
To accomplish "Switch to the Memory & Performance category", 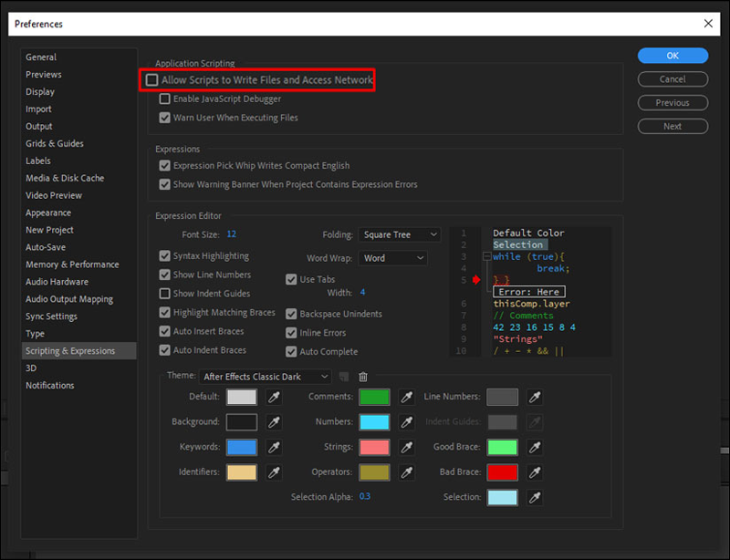I will click(72, 264).
